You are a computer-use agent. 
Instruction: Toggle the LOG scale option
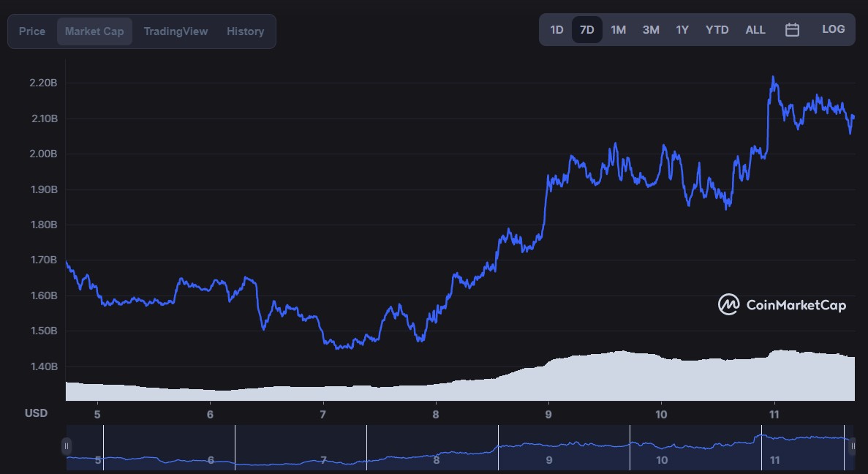tap(833, 29)
